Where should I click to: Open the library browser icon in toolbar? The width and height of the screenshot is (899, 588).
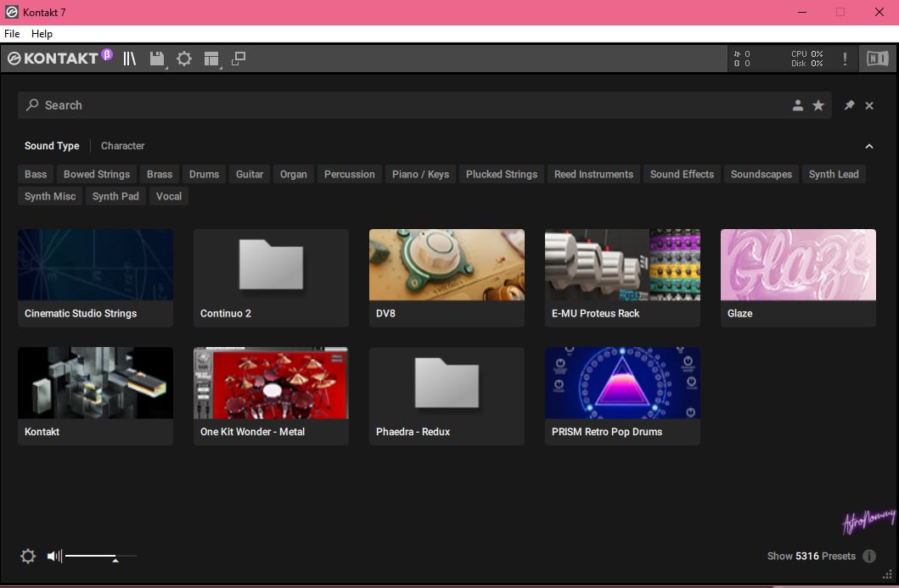click(129, 59)
